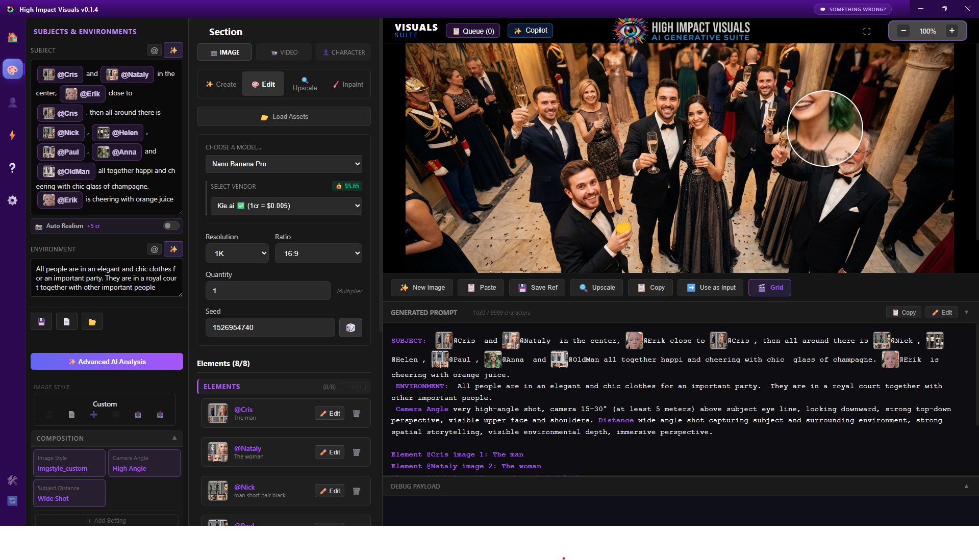Open the Choose a Model dropdown

[284, 164]
